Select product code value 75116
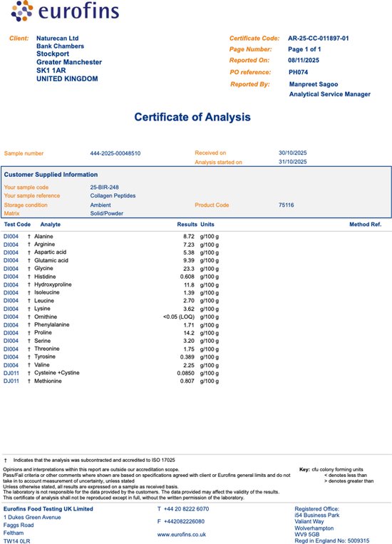The width and height of the screenshot is (392, 544). (x=287, y=205)
